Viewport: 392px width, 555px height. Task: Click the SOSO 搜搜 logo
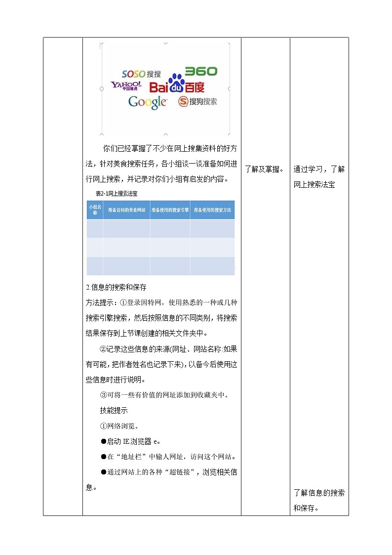click(141, 74)
